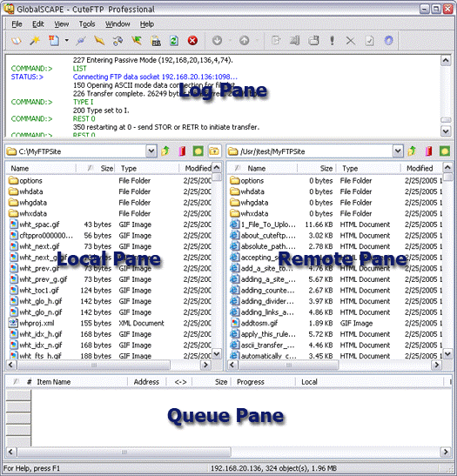Click the Edit file toolbar icon
This screenshot has height=476, width=457.
[x=276, y=40]
